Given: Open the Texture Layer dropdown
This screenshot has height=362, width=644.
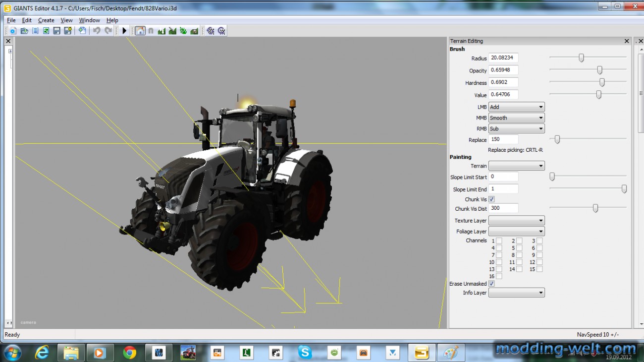Looking at the screenshot, I should [x=517, y=220].
